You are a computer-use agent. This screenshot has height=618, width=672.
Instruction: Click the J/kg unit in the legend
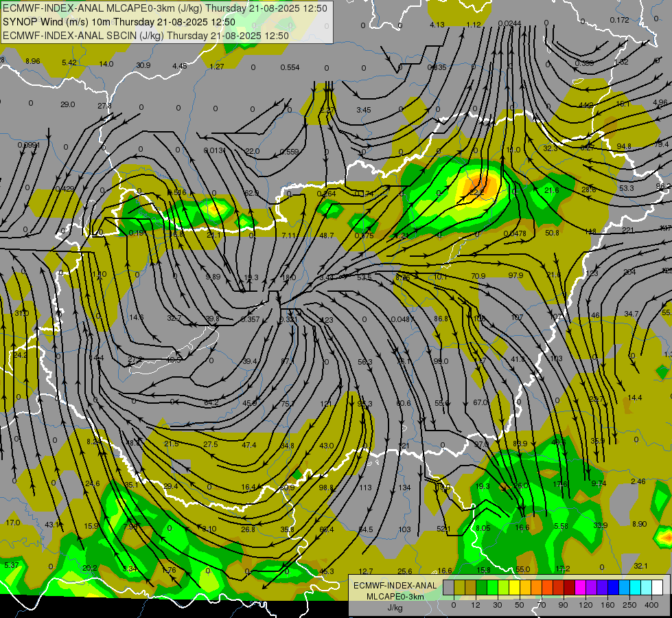(x=395, y=608)
